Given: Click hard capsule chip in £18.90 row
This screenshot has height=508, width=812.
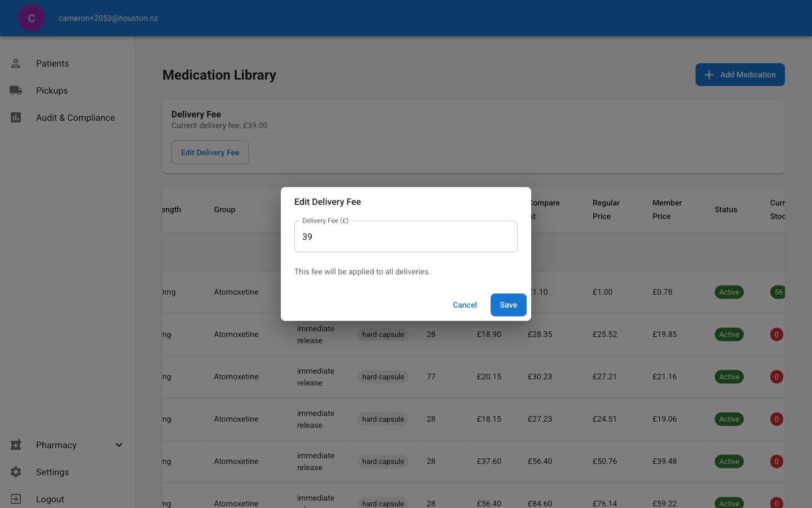Looking at the screenshot, I should [x=383, y=334].
